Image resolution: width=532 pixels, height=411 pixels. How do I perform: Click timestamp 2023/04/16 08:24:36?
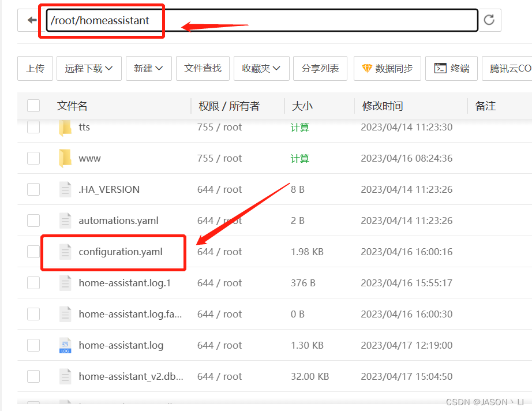click(406, 158)
